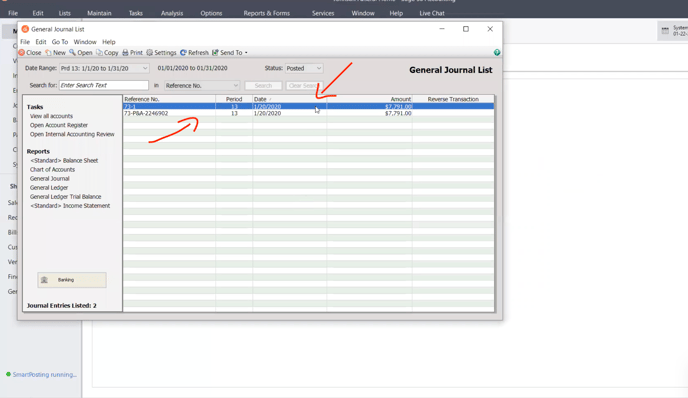
Task: Maximize the General Journal List window
Action: 466,29
